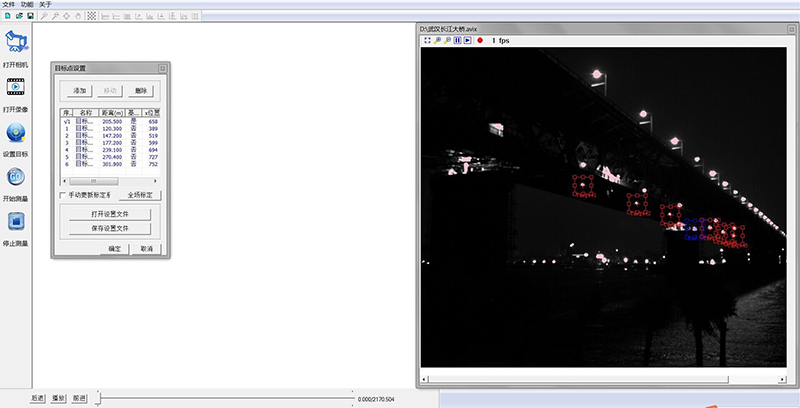Click the 名称 column header
Screen dimensions: 800x408
[86, 112]
